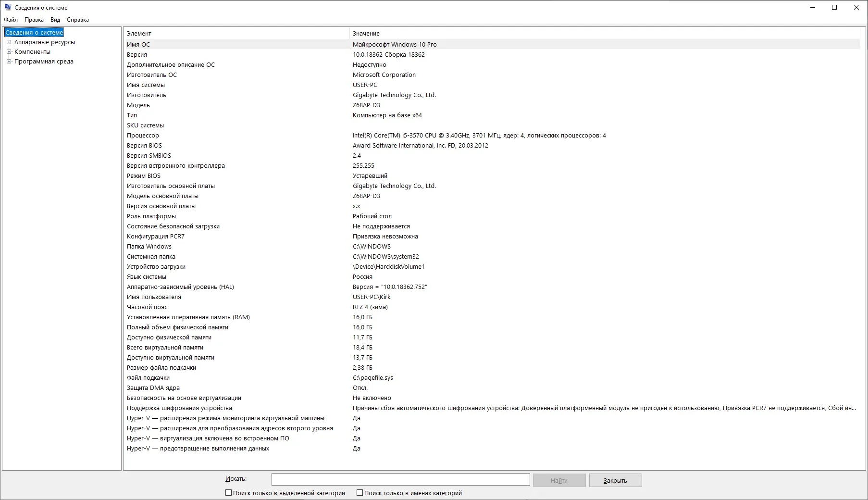This screenshot has height=500, width=868.
Task: Select the Имя системы row
Action: pos(492,85)
